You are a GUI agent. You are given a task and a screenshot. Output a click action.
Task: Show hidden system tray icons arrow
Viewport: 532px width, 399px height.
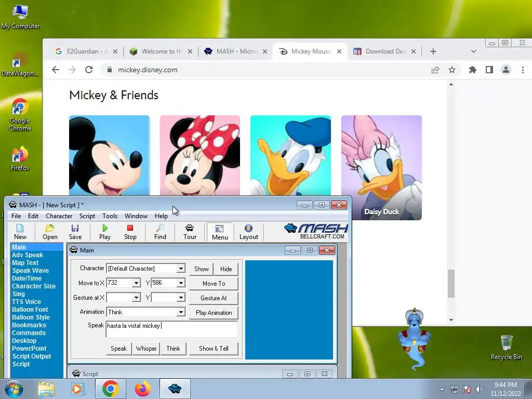442,389
